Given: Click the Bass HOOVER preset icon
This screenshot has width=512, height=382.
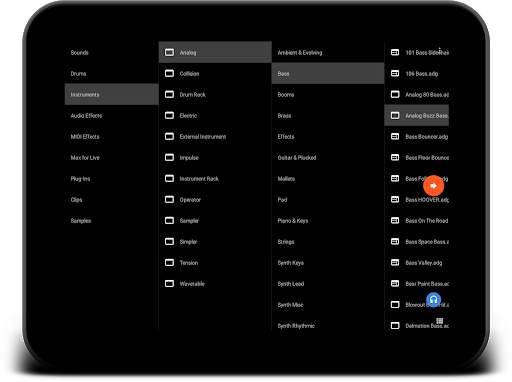Looking at the screenshot, I should coord(395,199).
